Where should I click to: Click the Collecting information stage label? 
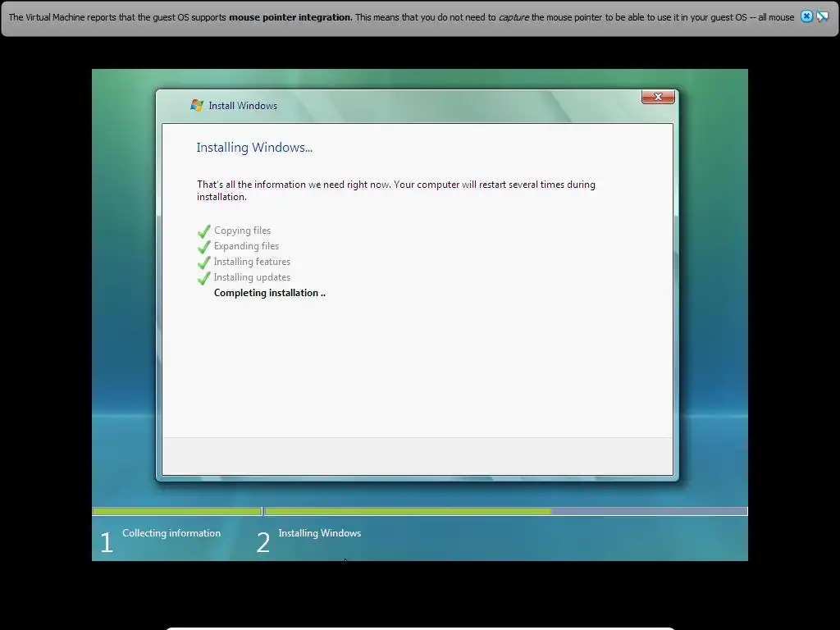tap(171, 533)
